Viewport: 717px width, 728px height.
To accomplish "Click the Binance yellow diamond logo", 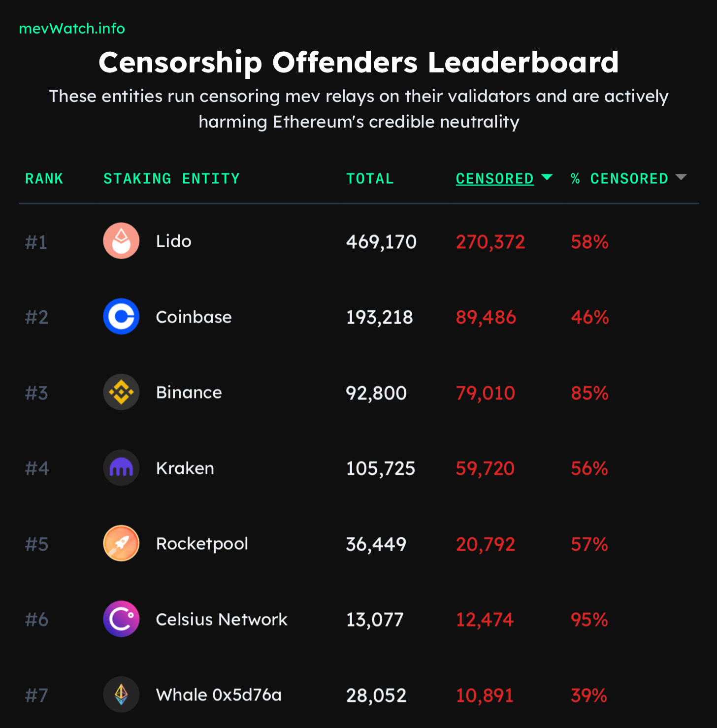I will tap(121, 392).
